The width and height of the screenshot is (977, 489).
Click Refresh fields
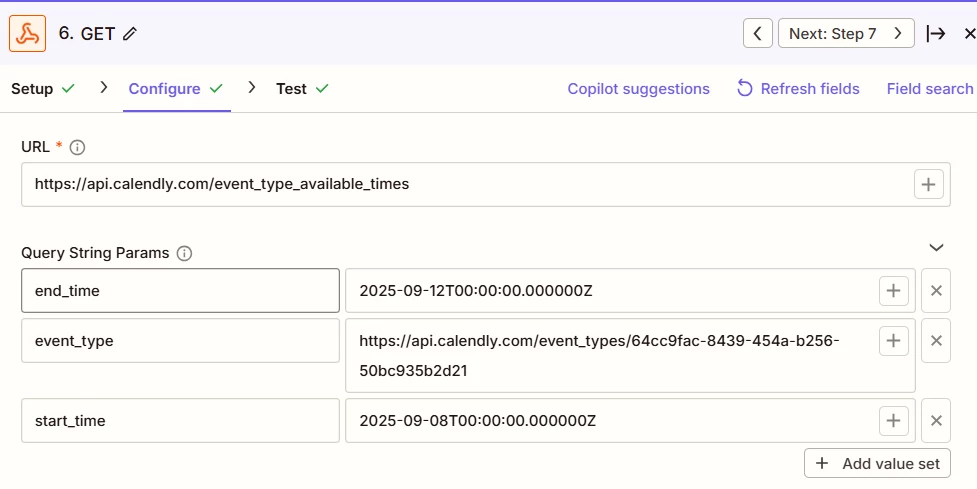point(798,89)
